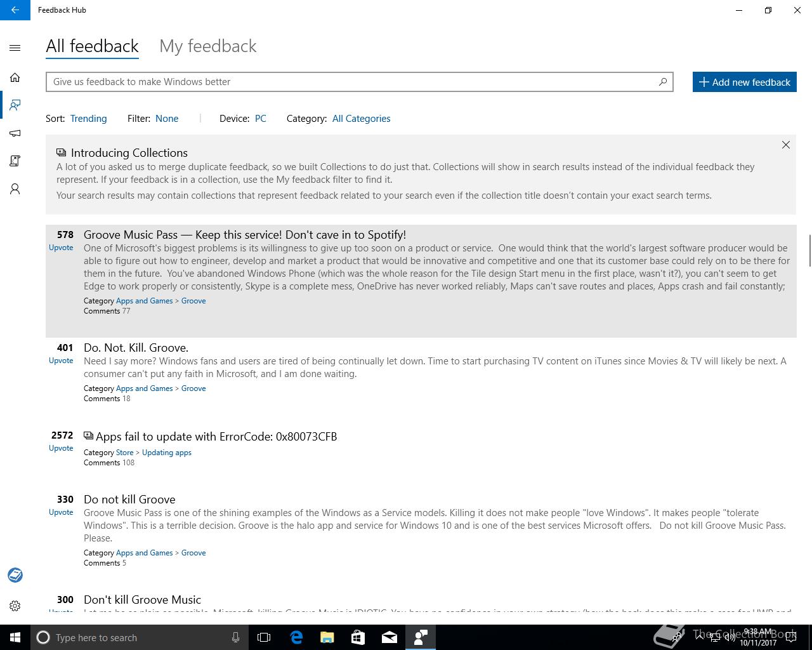Open the Quests icon in sidebar

click(15, 161)
